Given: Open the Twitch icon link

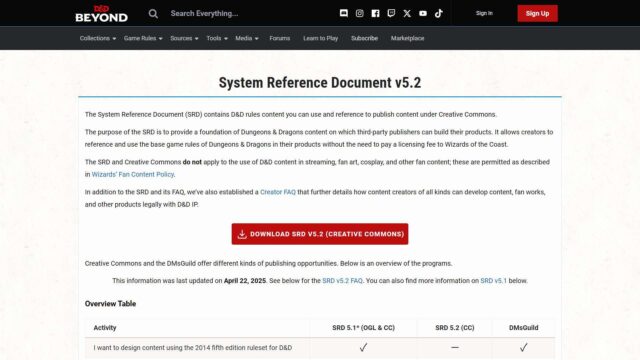Looking at the screenshot, I should pos(391,13).
